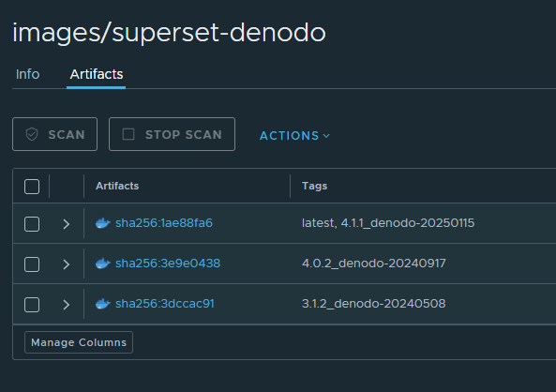This screenshot has height=392, width=556.
Task: Check the box for sha256:3e9e0438 row
Action: [x=32, y=264]
